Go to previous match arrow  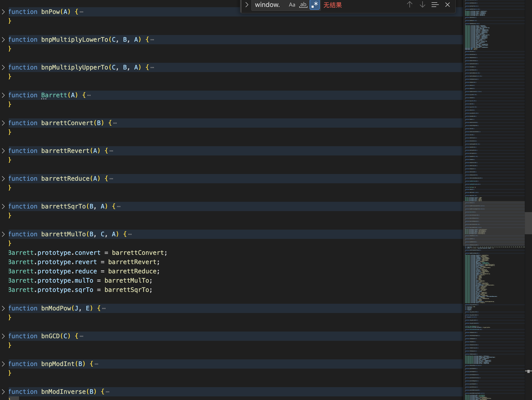[x=409, y=5]
